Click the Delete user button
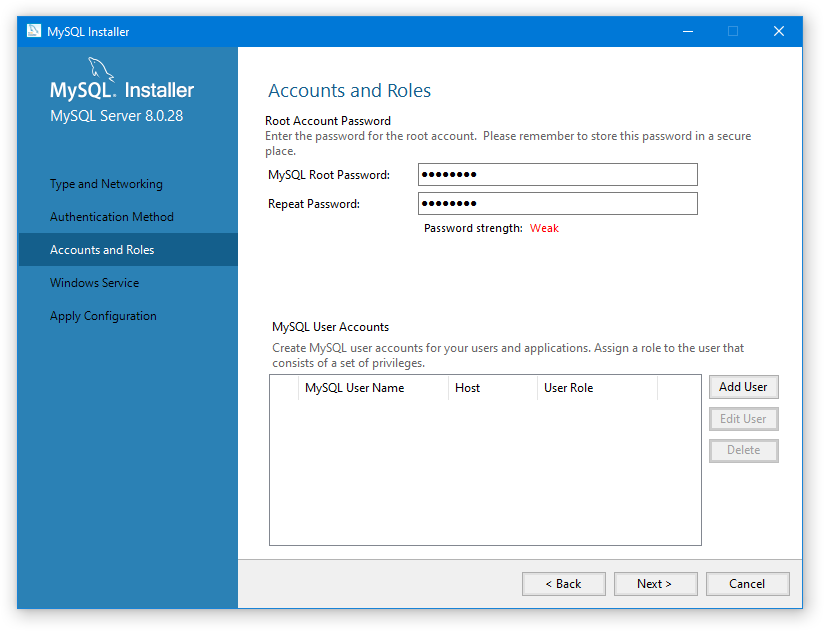Image resolution: width=824 pixels, height=631 pixels. pos(743,450)
